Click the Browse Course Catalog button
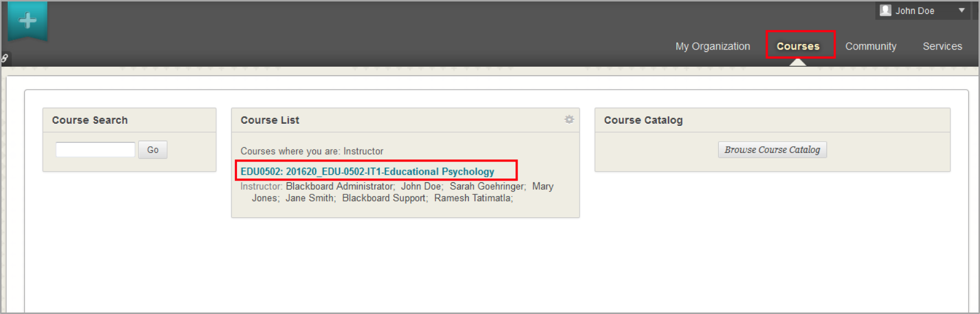The width and height of the screenshot is (980, 314). 772,149
